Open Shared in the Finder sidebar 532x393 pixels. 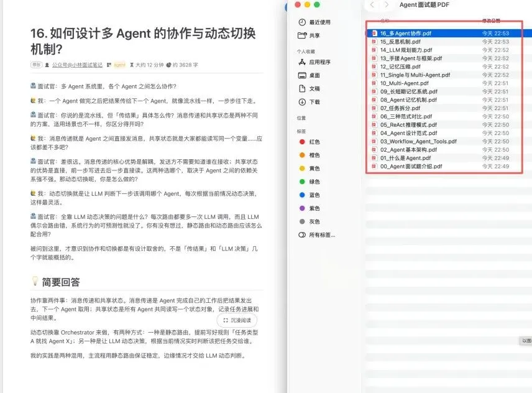click(309, 35)
